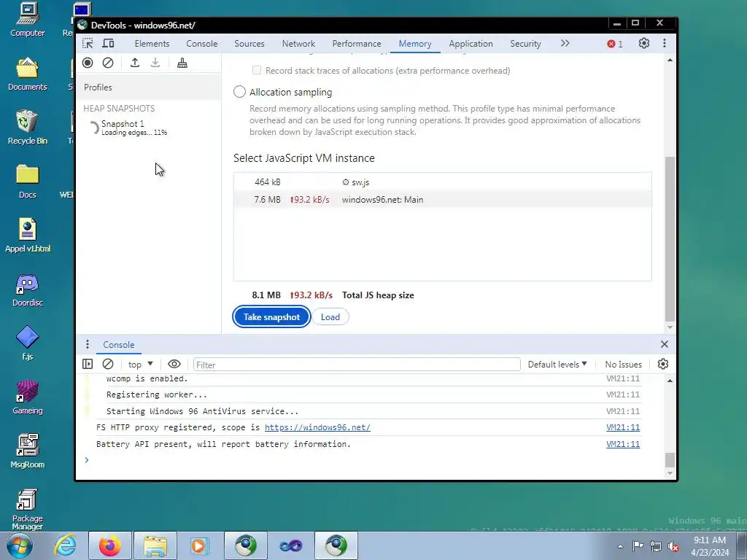Click the Load button
747x560 pixels.
pyautogui.click(x=330, y=316)
